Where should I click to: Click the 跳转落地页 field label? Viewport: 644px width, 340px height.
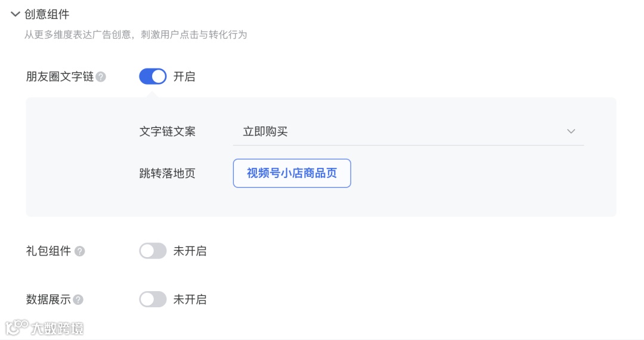point(167,173)
